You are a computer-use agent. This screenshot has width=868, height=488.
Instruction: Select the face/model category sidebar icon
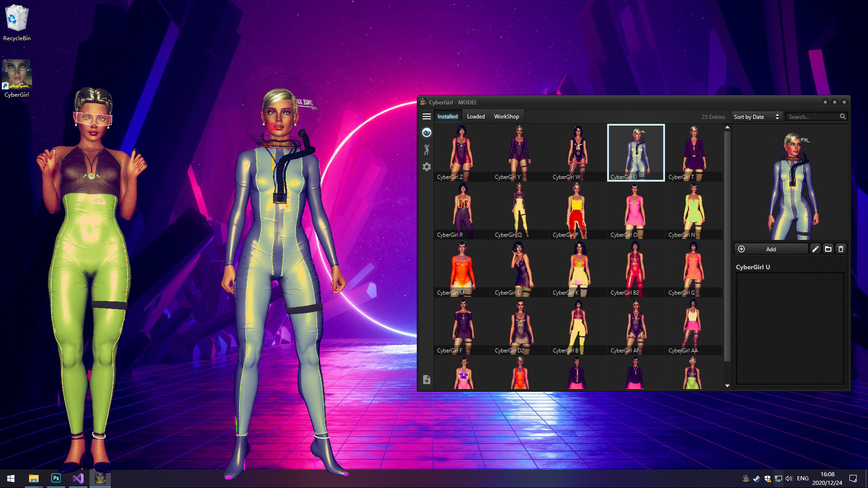426,132
